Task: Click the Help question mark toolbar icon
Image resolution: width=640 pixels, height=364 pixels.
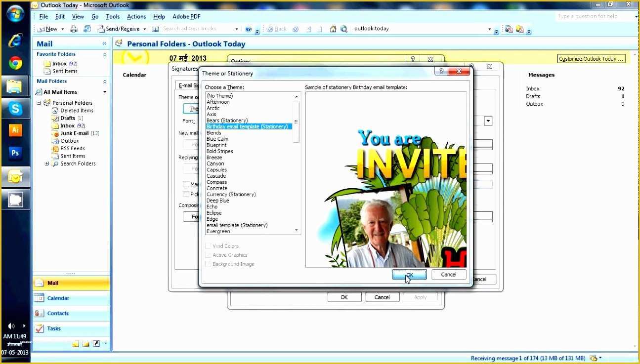Action: pyautogui.click(x=248, y=29)
